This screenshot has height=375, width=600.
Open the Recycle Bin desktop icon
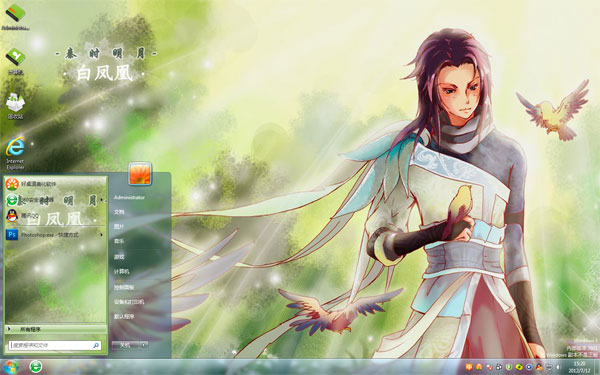click(x=15, y=106)
